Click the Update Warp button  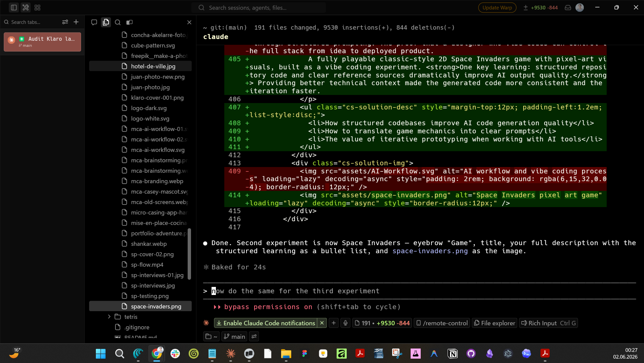pyautogui.click(x=497, y=7)
